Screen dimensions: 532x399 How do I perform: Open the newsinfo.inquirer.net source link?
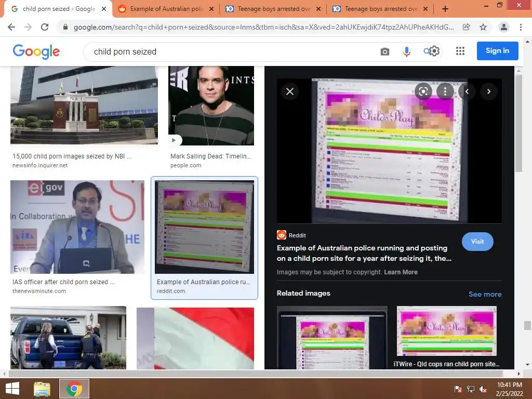[x=40, y=165]
